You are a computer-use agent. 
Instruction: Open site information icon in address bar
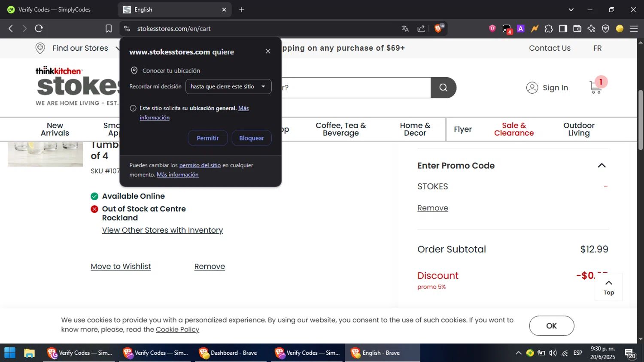click(x=127, y=28)
